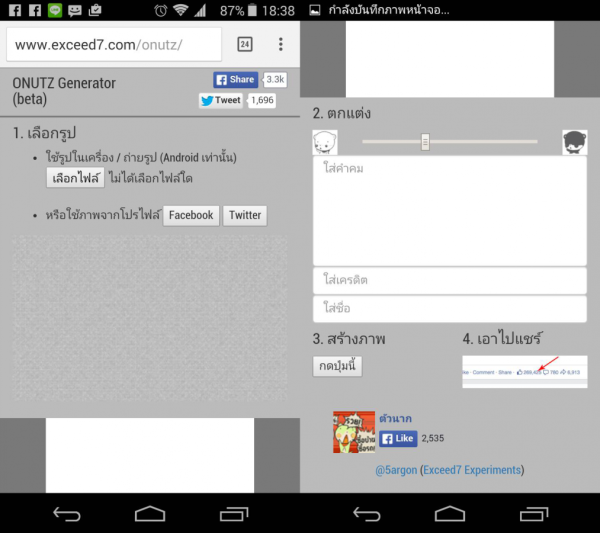Click the 2. ตกแต่ง heading
This screenshot has height=533, width=600.
(342, 113)
